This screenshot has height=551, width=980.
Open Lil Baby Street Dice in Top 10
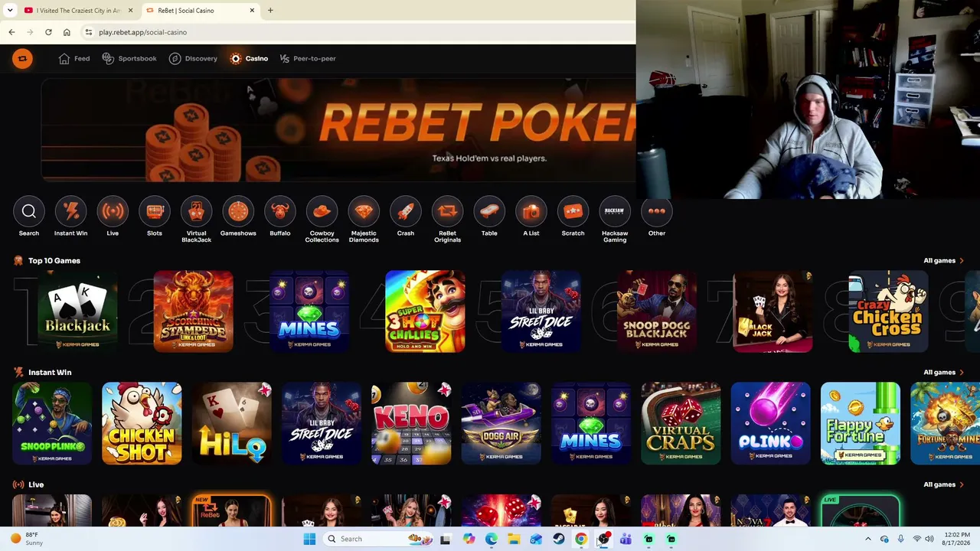[x=541, y=311]
